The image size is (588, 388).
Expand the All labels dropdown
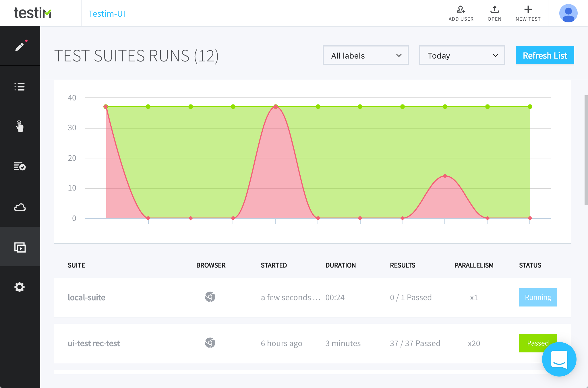pos(365,55)
